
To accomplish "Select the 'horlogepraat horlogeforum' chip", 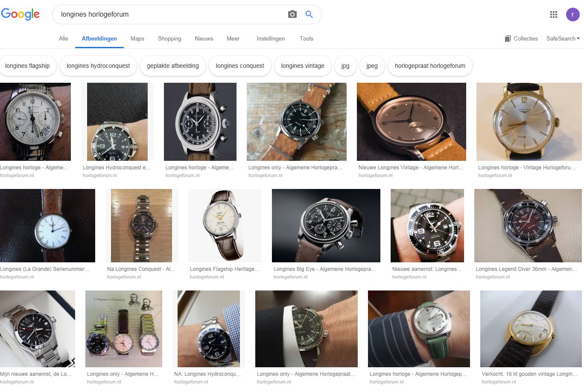I will pyautogui.click(x=430, y=66).
